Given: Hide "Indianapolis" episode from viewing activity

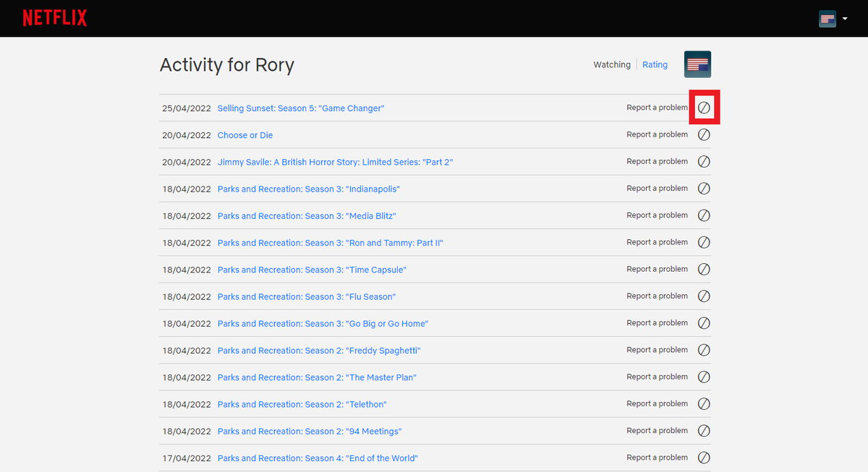Looking at the screenshot, I should tap(704, 189).
